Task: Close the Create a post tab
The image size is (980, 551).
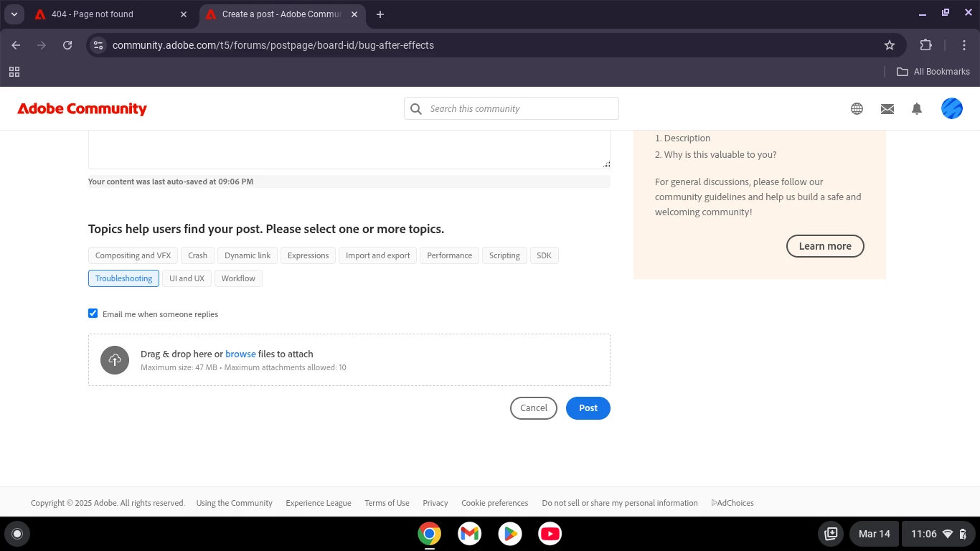Action: tap(354, 14)
